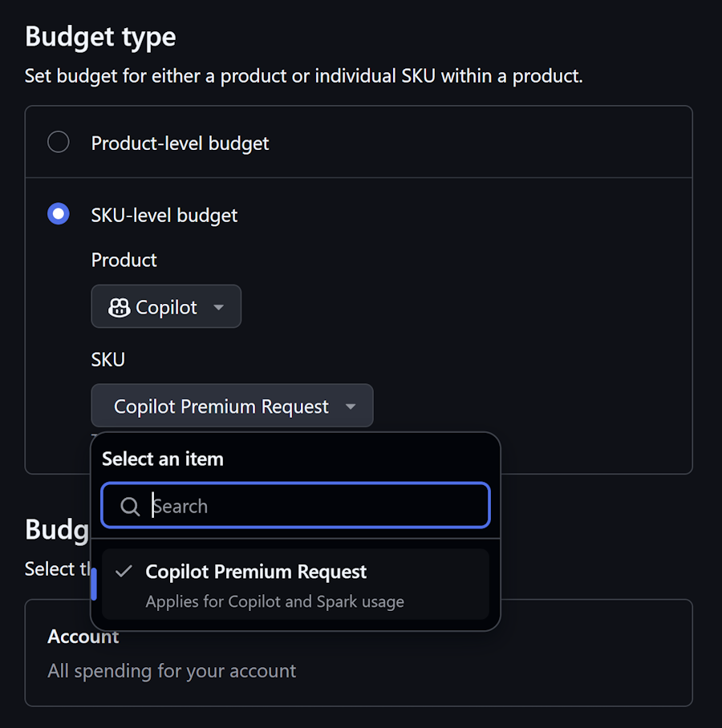
Task: Click the Copilot logo icon in Product dropdown
Action: click(x=119, y=307)
